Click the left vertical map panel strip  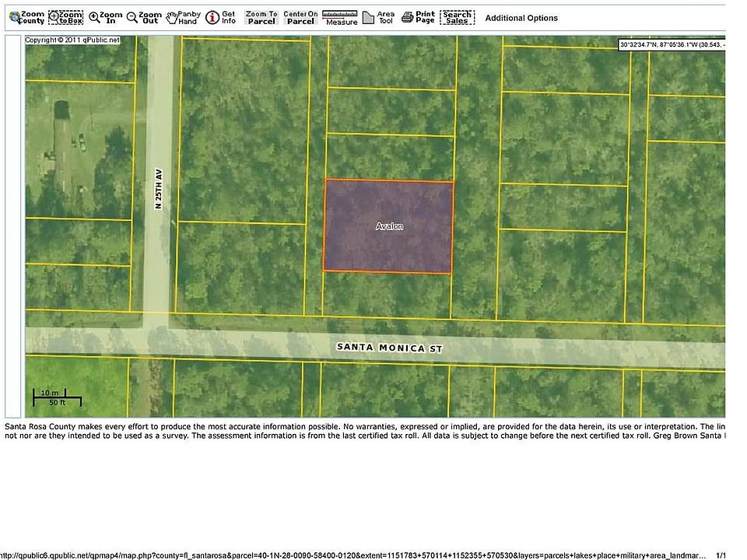13,226
